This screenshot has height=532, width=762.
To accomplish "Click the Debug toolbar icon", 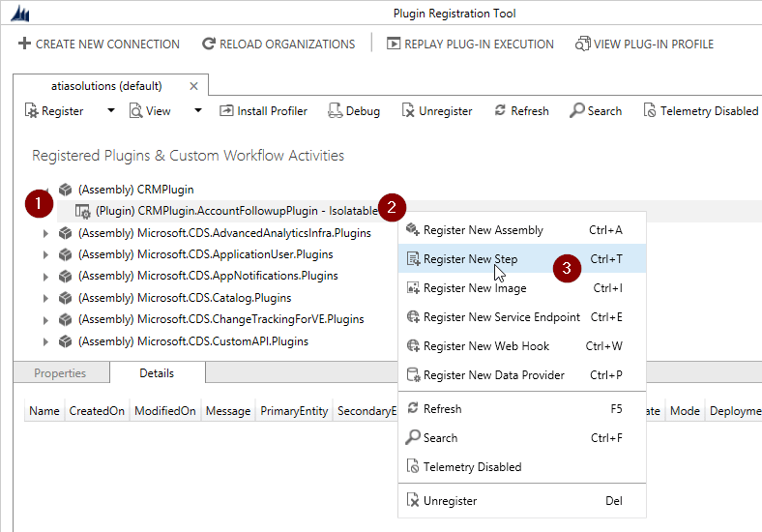I will coord(336,111).
